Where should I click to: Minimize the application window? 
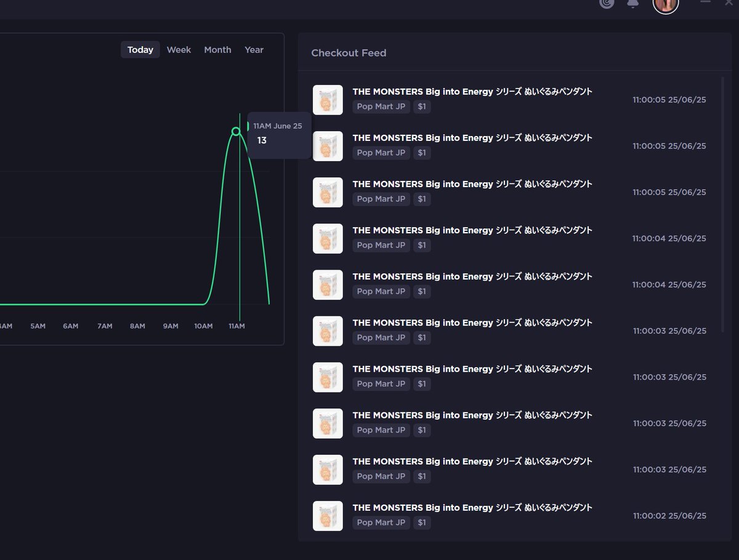click(705, 2)
